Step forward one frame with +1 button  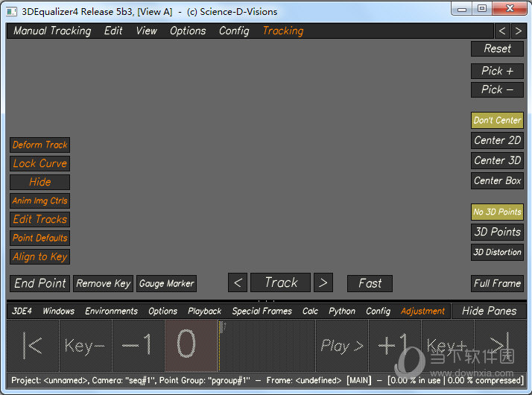[x=394, y=345]
